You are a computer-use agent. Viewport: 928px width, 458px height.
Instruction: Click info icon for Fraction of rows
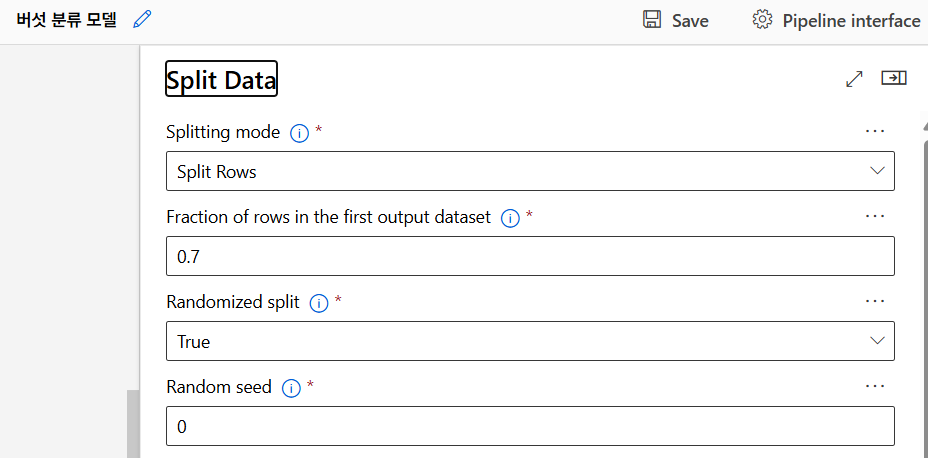[509, 218]
